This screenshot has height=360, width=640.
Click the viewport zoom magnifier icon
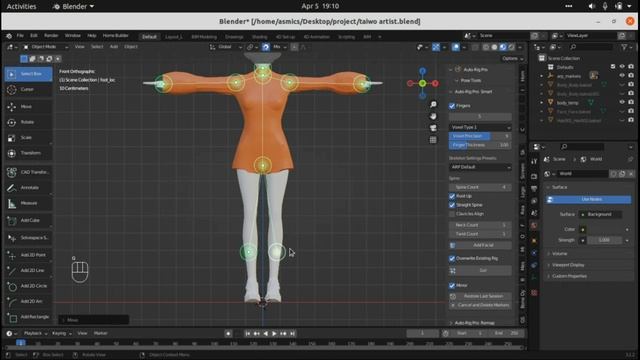pos(433,105)
